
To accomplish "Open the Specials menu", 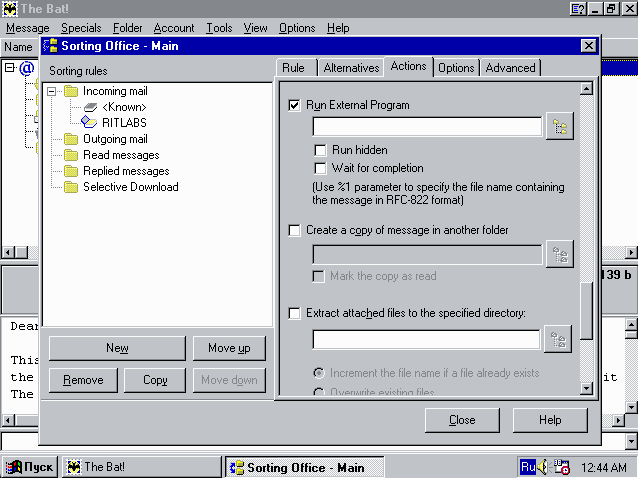I will pyautogui.click(x=81, y=28).
